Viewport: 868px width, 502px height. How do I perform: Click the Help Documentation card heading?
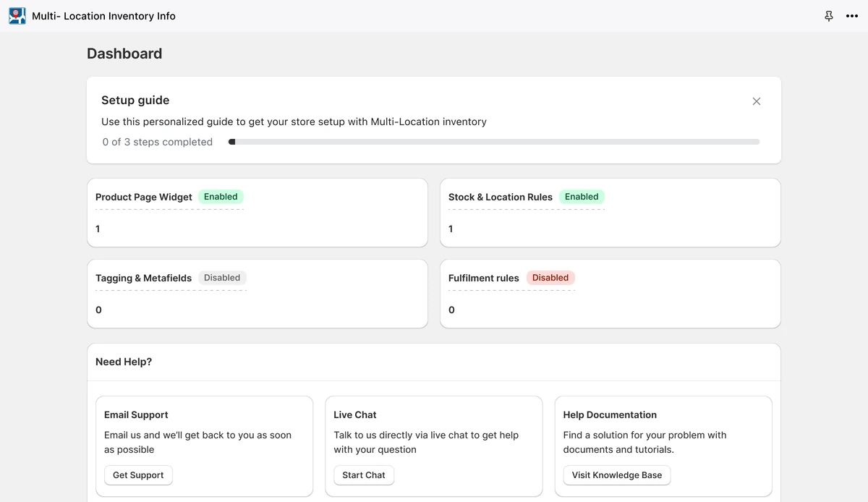[x=610, y=414]
